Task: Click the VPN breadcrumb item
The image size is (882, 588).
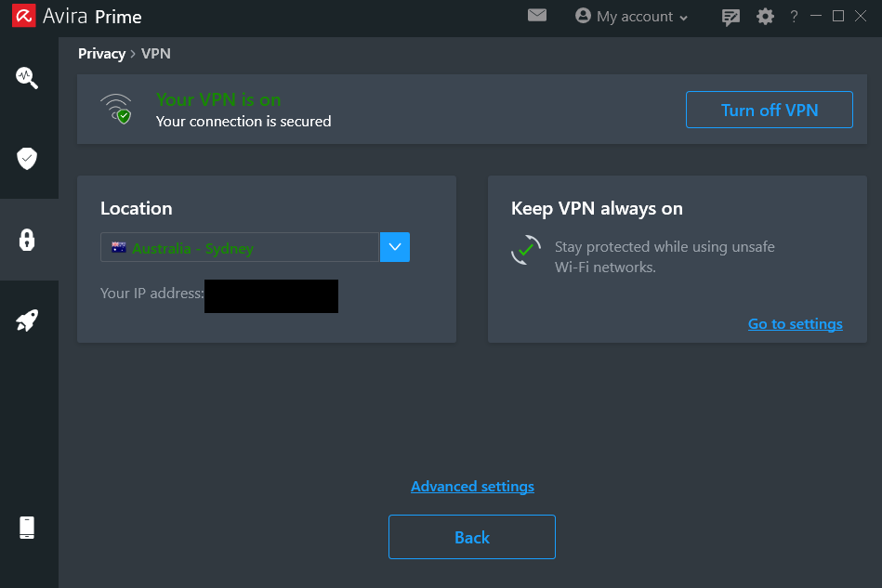Action: tap(156, 53)
